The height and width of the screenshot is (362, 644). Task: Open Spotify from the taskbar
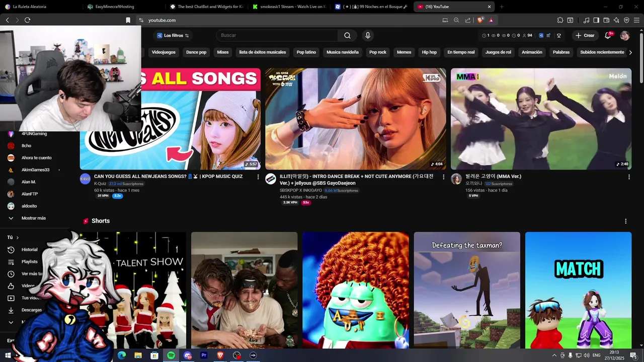coord(171,355)
